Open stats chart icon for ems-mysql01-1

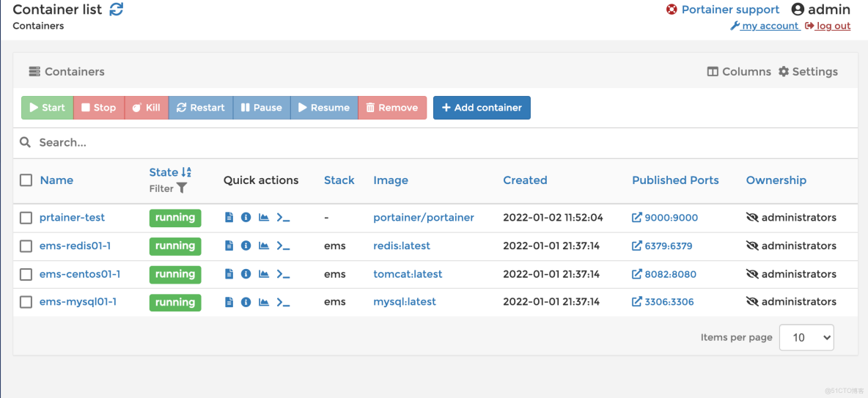(264, 302)
